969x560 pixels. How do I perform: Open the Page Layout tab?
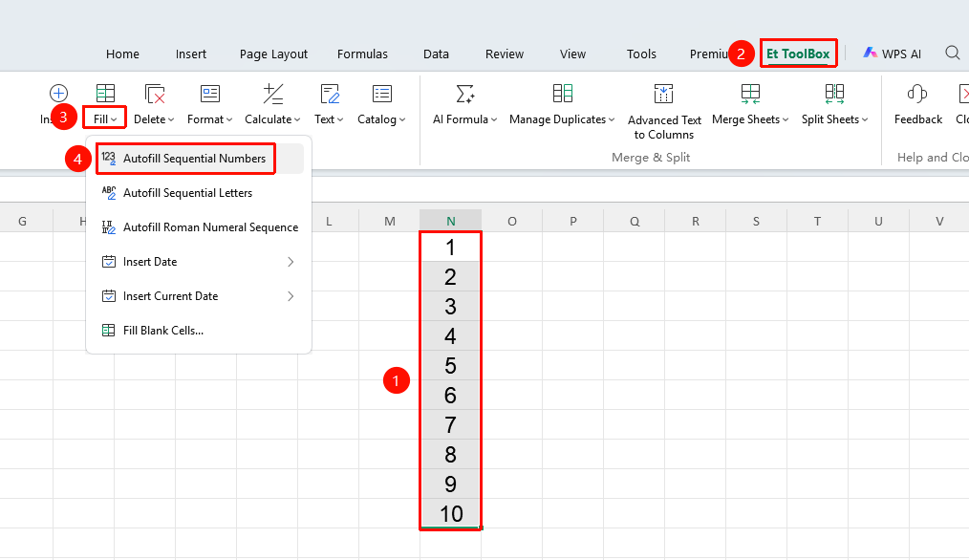tap(273, 54)
